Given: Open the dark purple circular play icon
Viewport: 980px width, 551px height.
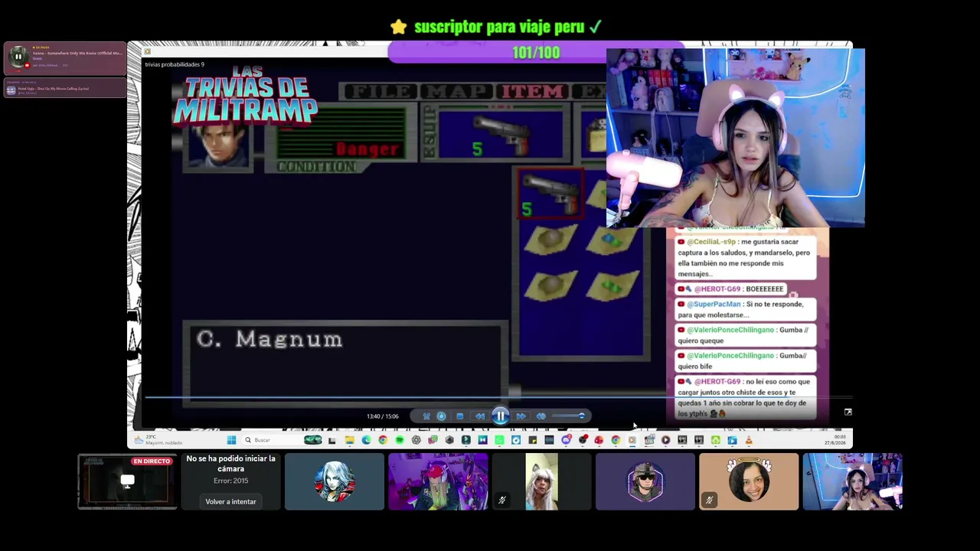Looking at the screenshot, I should point(665,440).
